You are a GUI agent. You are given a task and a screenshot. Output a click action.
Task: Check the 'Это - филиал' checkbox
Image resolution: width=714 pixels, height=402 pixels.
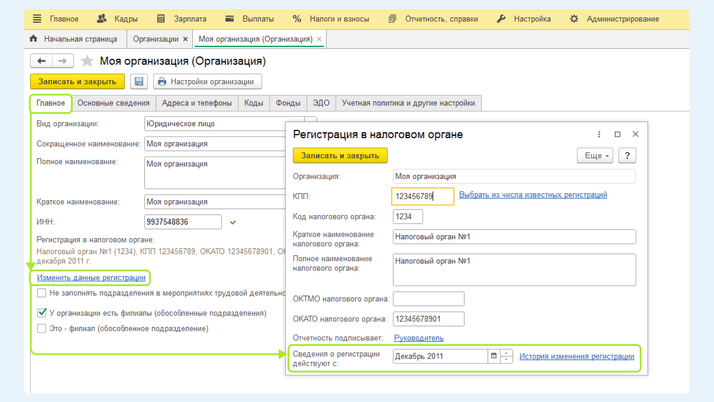(x=42, y=328)
